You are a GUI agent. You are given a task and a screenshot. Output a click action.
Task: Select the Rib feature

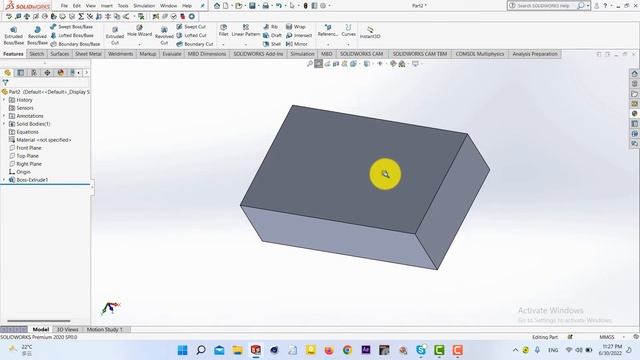point(271,27)
